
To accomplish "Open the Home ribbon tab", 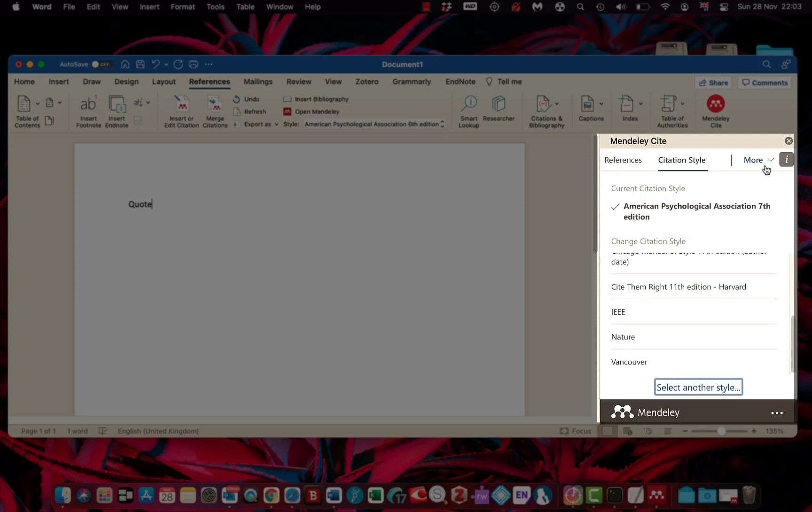I will pos(24,82).
